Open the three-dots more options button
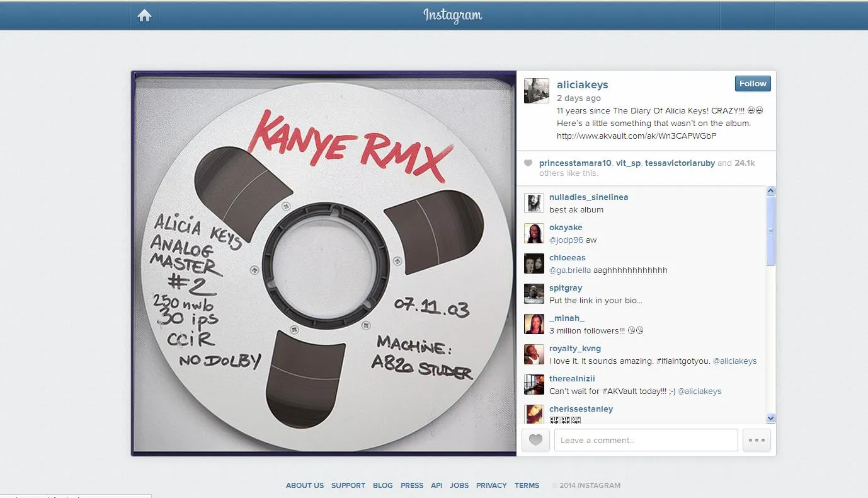This screenshot has height=498, width=868. click(757, 440)
